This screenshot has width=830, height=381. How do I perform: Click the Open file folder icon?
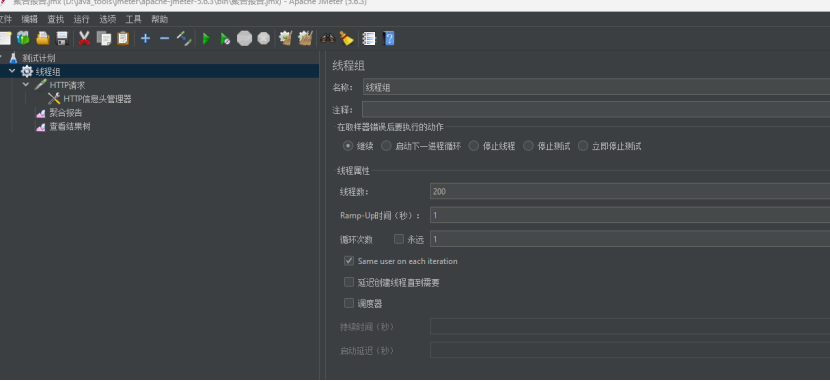[x=42, y=38]
